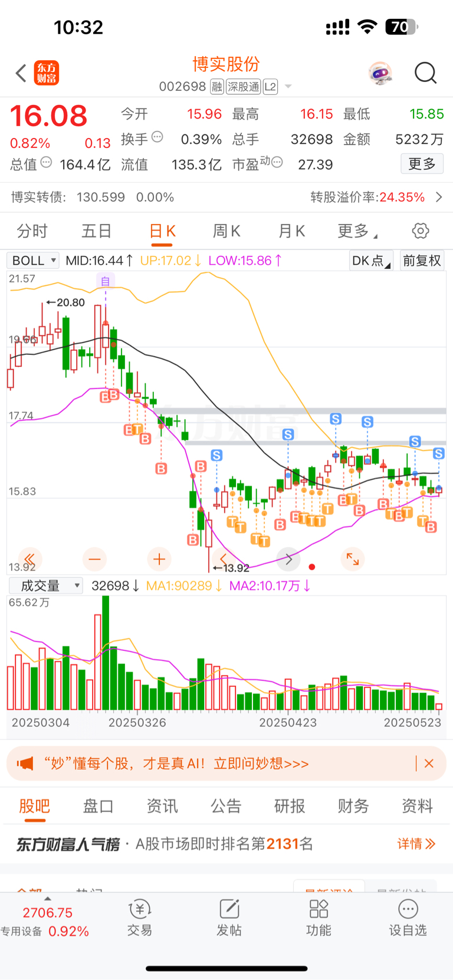Screen dimensions: 453x980
Task: Expand chart to fullscreen icon
Action: point(353,559)
